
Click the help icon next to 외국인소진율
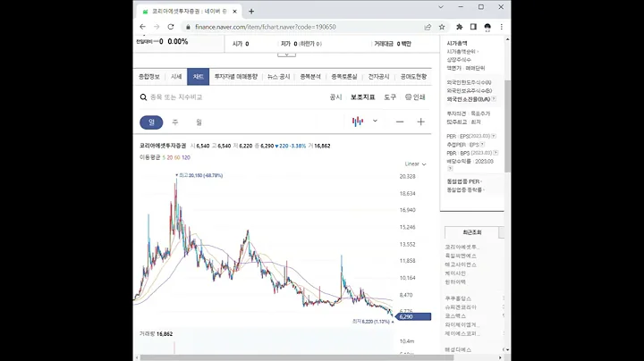tap(494, 99)
